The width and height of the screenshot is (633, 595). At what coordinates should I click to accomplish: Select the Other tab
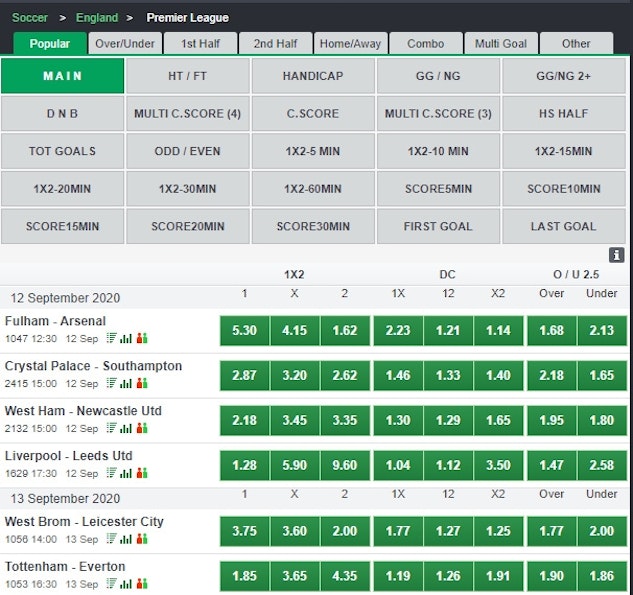(x=576, y=43)
